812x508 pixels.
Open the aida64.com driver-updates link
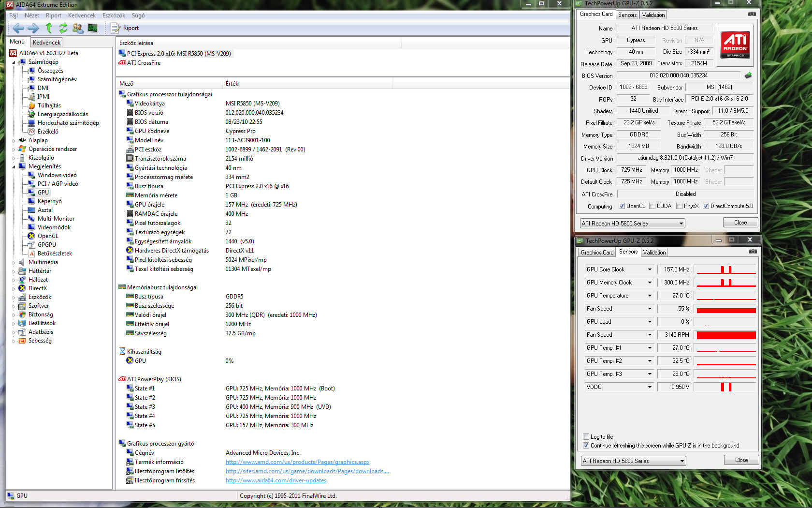[275, 480]
